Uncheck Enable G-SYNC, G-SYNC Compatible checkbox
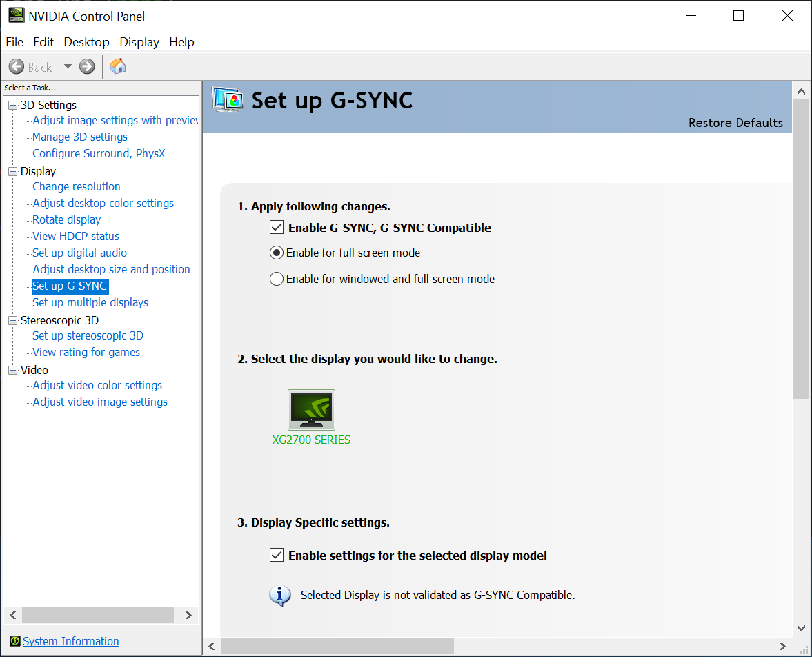The height and width of the screenshot is (657, 812). (277, 228)
